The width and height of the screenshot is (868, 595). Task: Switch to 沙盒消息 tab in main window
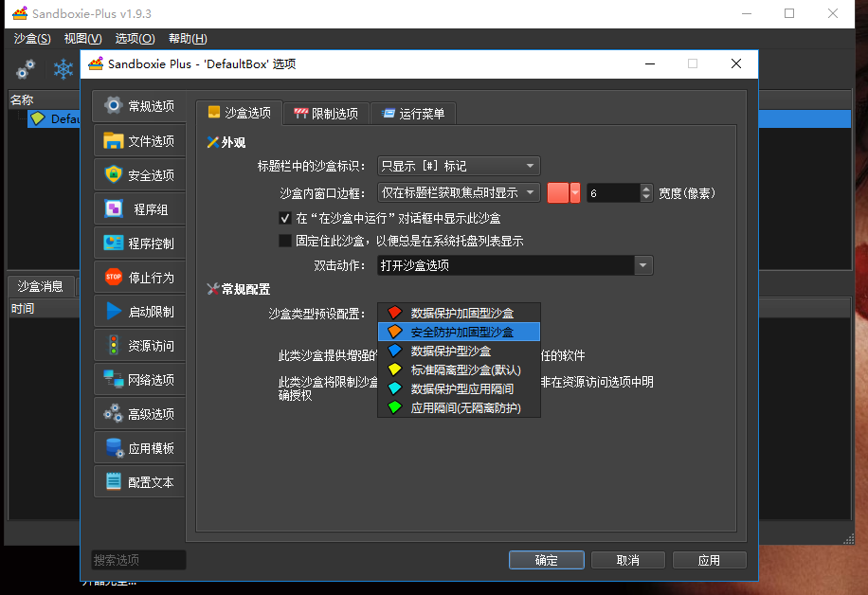click(40, 286)
